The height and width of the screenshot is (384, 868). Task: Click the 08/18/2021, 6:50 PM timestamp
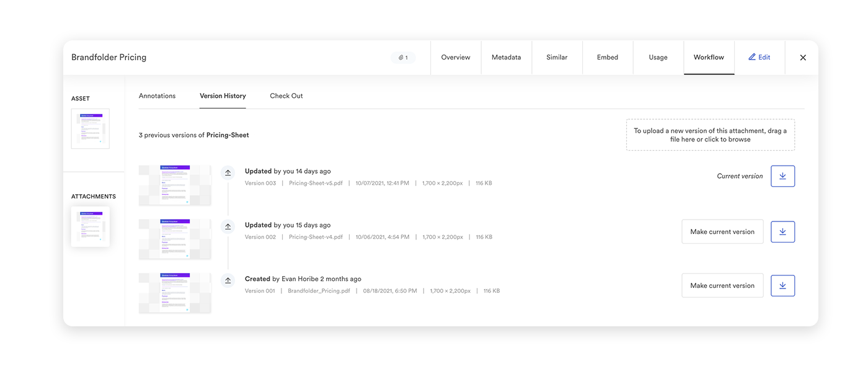(x=390, y=290)
